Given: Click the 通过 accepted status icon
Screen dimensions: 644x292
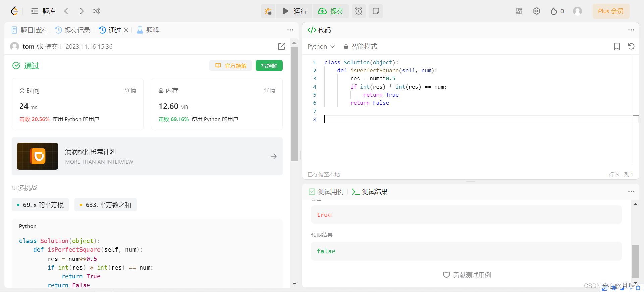Looking at the screenshot, I should coord(16,66).
